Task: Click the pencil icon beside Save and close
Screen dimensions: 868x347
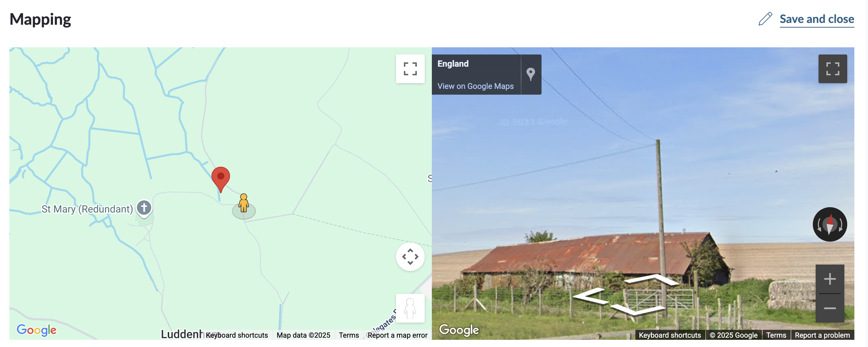Action: [x=765, y=19]
